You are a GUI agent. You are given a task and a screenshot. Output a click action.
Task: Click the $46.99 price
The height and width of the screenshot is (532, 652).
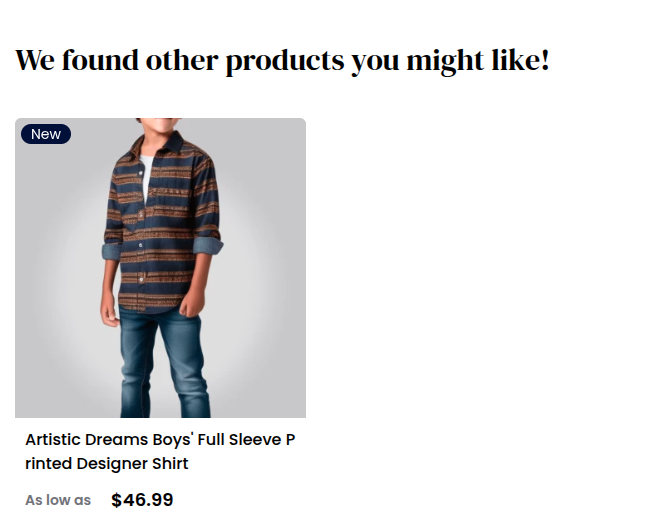[142, 500]
